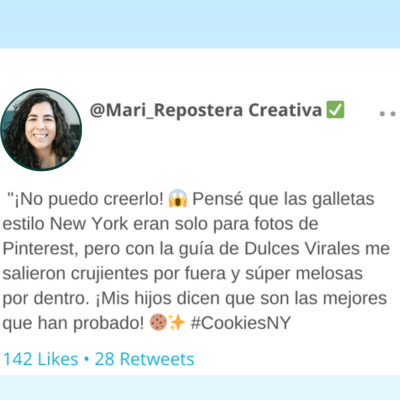Click the light blue header banner
This screenshot has width=400, height=400.
[x=200, y=24]
